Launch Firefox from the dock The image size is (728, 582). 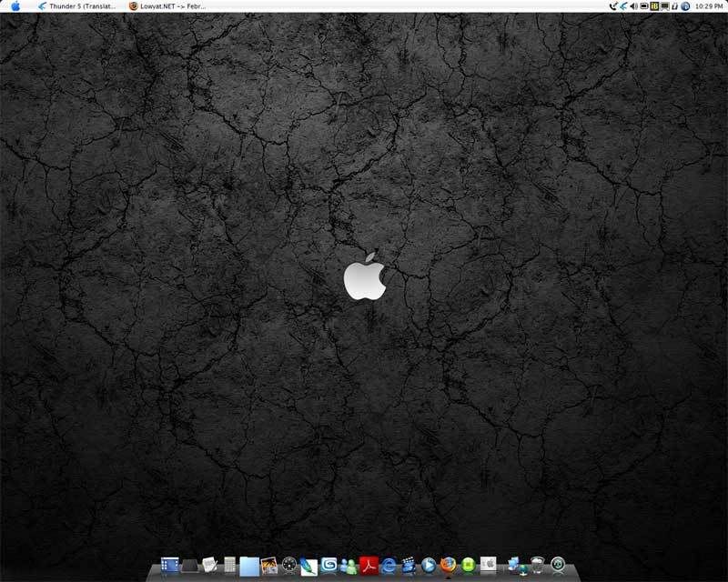coord(449,566)
